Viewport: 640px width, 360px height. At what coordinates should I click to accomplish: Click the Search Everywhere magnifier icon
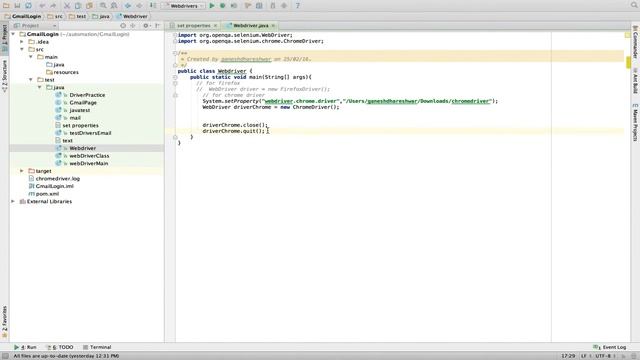pyautogui.click(x=634, y=5)
